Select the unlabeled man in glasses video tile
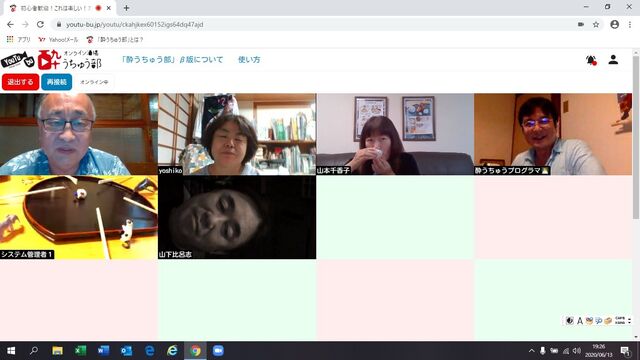The width and height of the screenshot is (640, 360). (79, 134)
